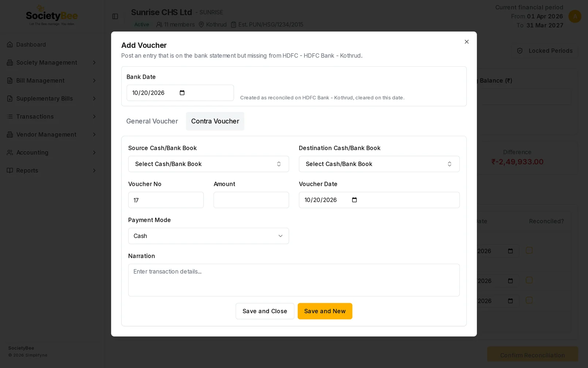The image size is (588, 368).
Task: Click the Dashboard home icon
Action: [10, 45]
